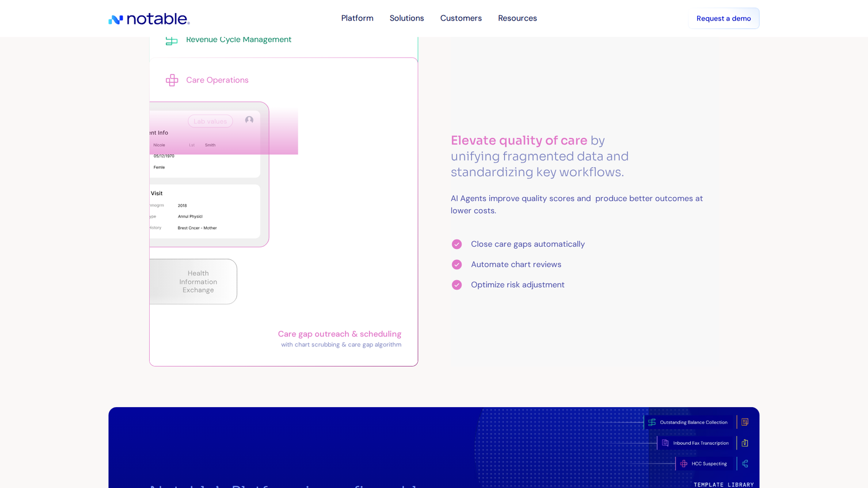Click the TEMPLATE LIBRARY label
868x488 pixels.
(x=724, y=485)
